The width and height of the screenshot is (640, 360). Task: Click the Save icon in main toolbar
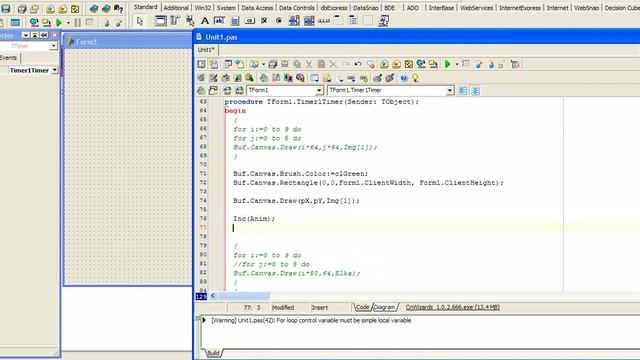pyautogui.click(x=6, y=9)
